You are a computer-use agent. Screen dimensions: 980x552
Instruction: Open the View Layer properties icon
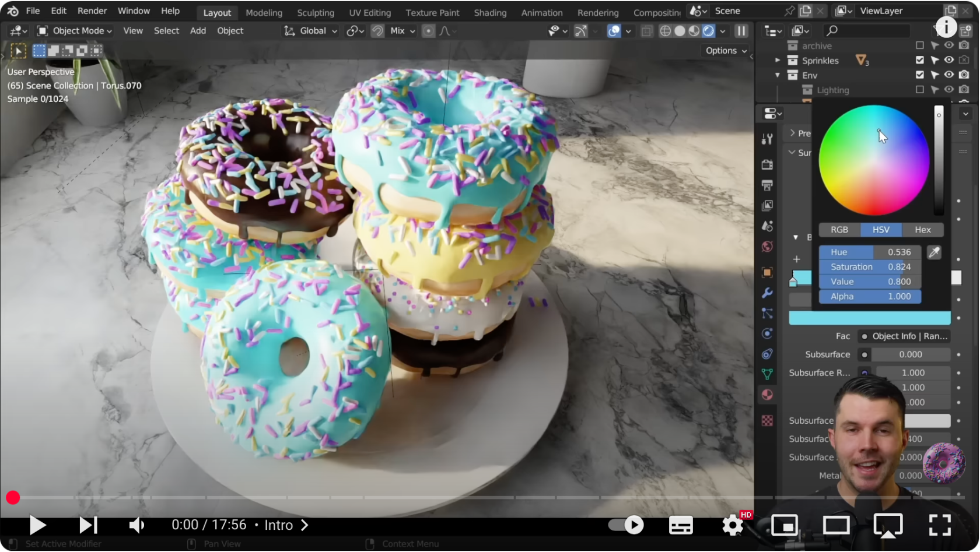point(767,206)
